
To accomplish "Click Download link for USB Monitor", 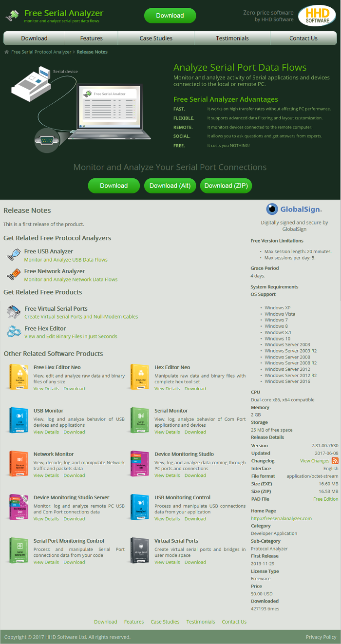I will pos(74,432).
